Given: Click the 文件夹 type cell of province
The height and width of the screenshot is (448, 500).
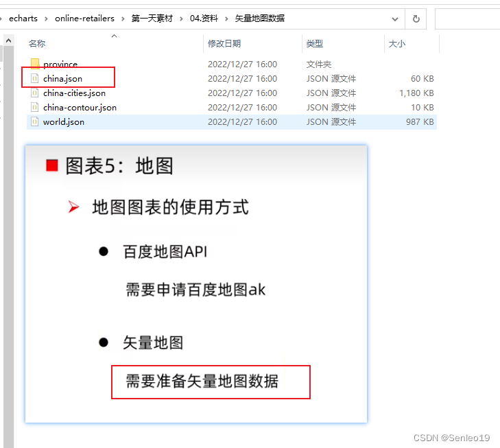Looking at the screenshot, I should (x=319, y=64).
